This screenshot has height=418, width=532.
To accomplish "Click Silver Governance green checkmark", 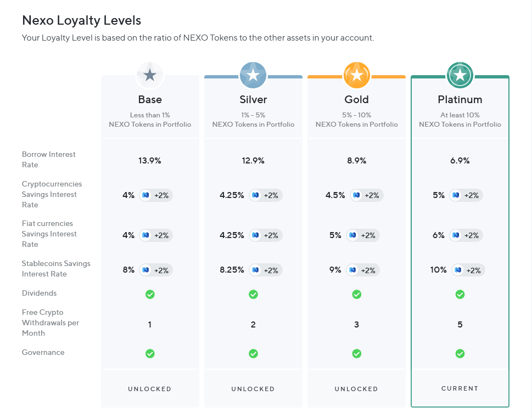I will tap(253, 354).
